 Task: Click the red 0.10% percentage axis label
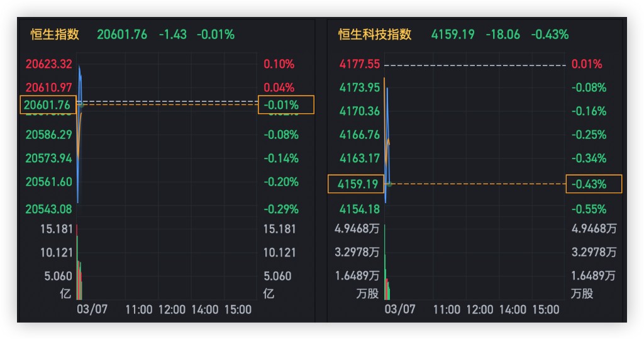pos(279,64)
